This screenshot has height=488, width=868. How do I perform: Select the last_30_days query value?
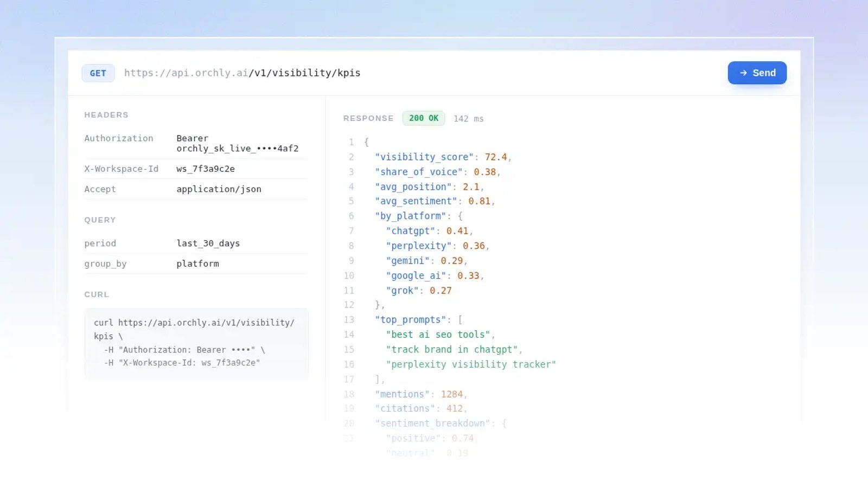pyautogui.click(x=208, y=243)
